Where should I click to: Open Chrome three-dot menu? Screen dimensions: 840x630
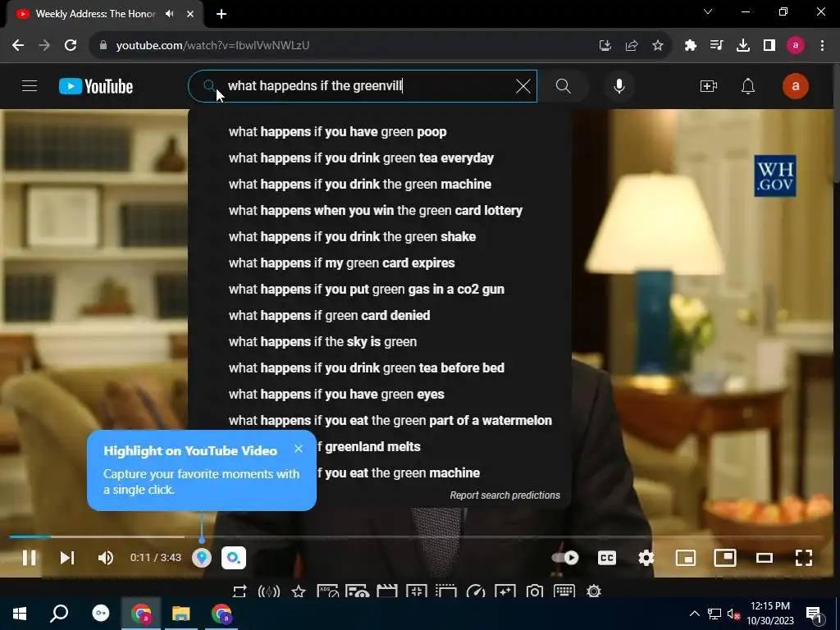(x=822, y=46)
